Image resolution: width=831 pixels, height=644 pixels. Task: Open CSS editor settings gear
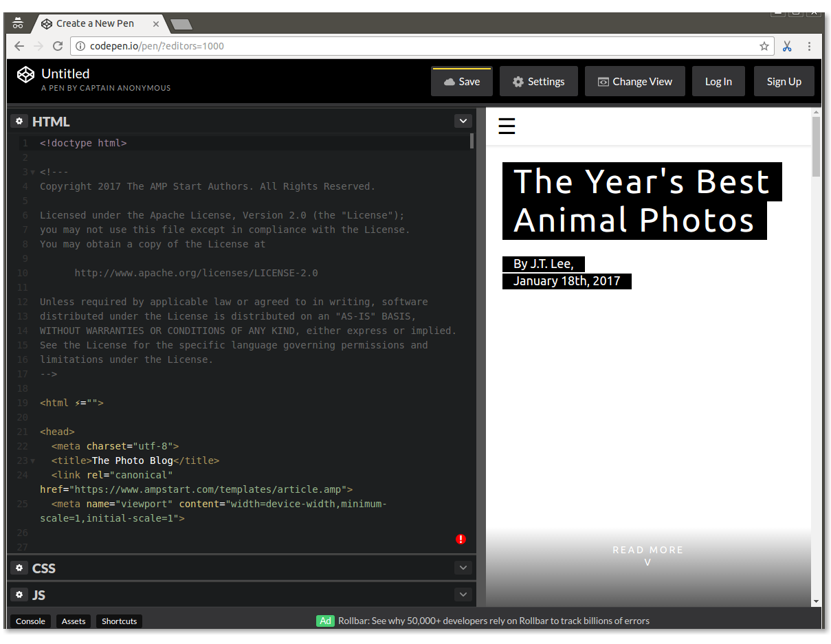click(x=19, y=568)
